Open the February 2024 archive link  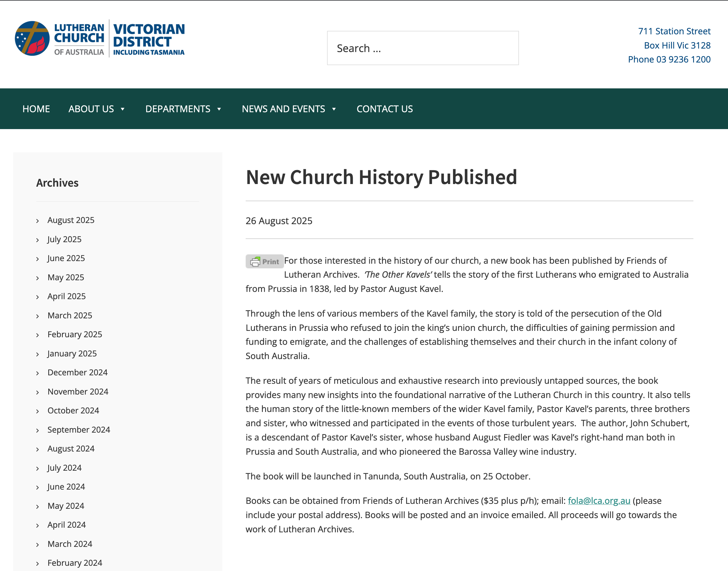point(74,563)
